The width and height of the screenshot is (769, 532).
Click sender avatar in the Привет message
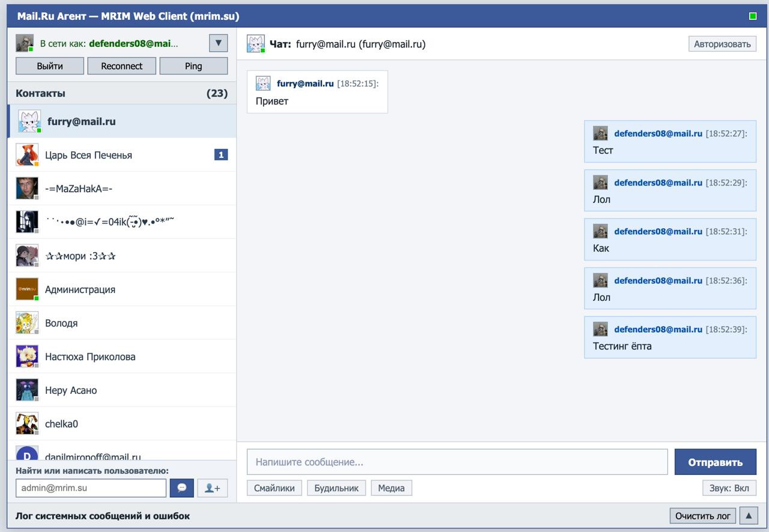pyautogui.click(x=263, y=83)
